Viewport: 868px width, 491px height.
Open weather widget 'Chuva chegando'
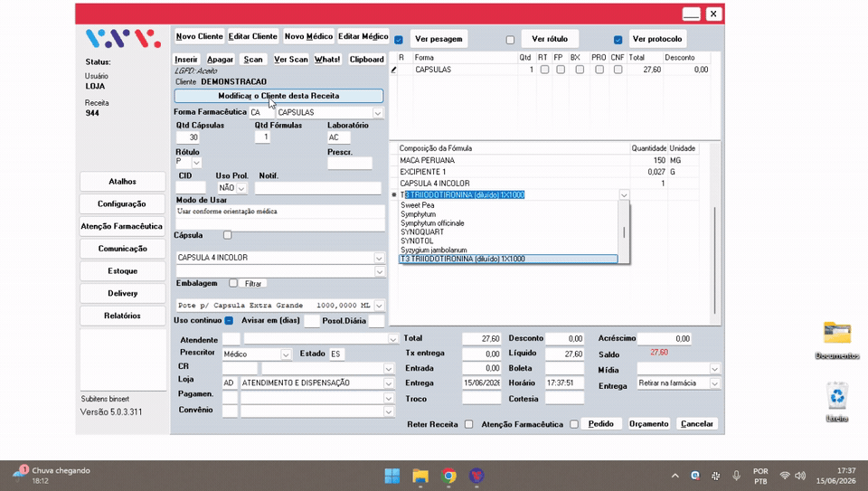tap(51, 476)
